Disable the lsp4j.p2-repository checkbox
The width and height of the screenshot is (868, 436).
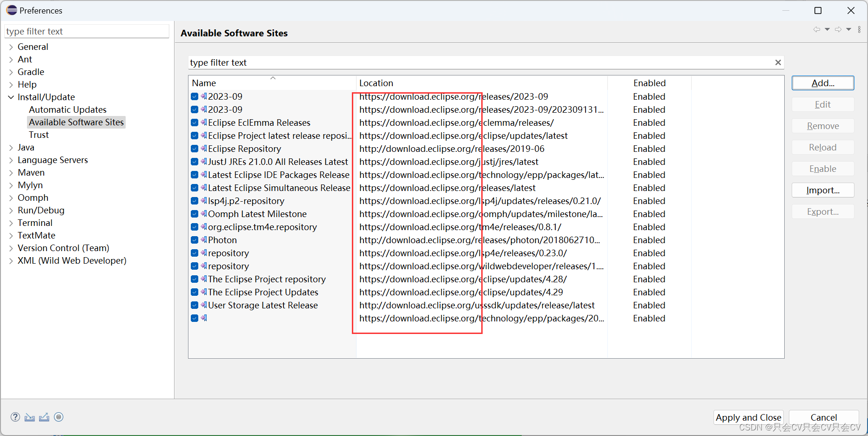(195, 201)
